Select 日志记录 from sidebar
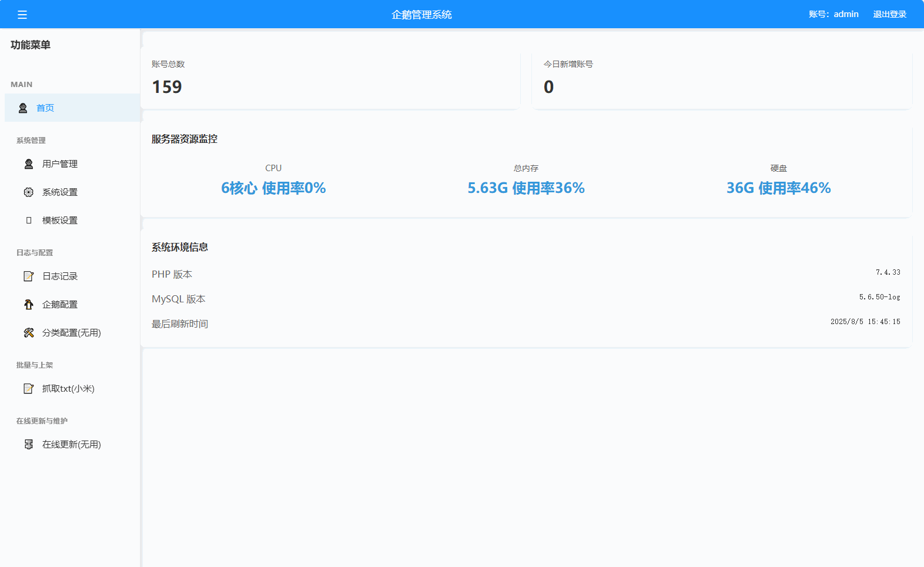Screen dimensions: 924x567 60,276
